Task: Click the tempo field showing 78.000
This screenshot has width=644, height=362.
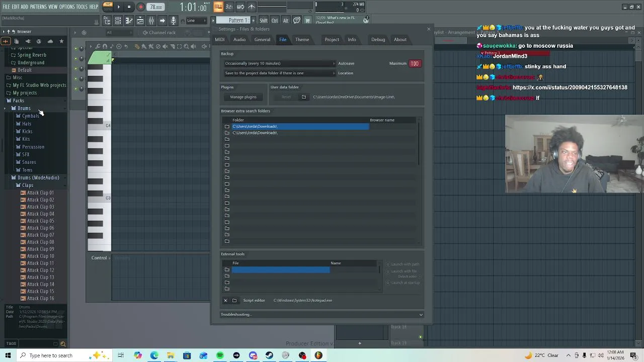Action: (x=156, y=7)
